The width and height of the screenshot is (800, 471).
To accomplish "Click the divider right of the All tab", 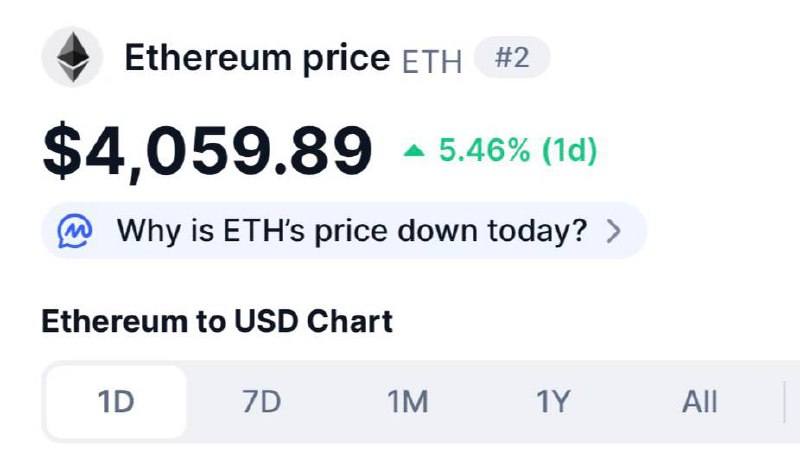I will [x=785, y=402].
